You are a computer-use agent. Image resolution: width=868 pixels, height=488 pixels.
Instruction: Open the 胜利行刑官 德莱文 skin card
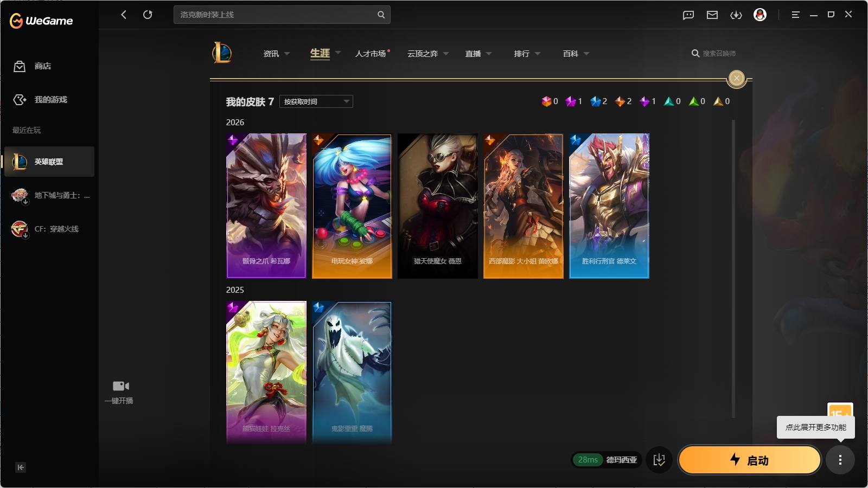pyautogui.click(x=609, y=206)
